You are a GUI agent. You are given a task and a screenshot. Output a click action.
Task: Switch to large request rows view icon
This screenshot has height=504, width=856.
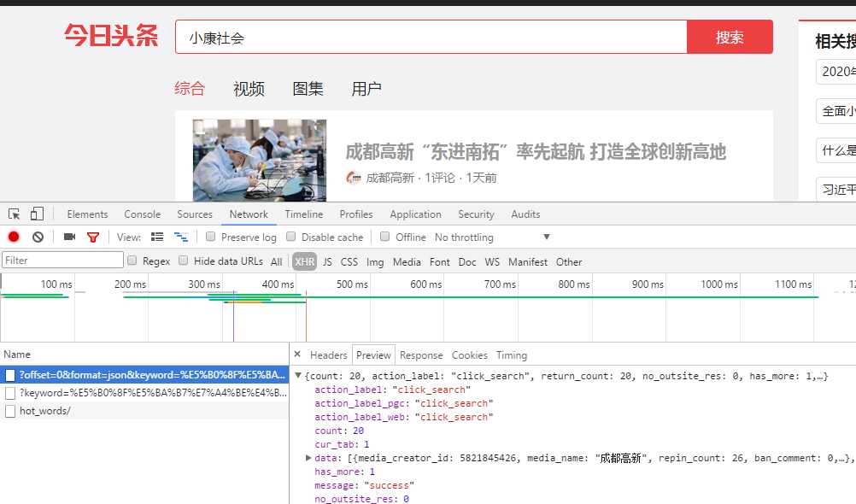tap(157, 237)
